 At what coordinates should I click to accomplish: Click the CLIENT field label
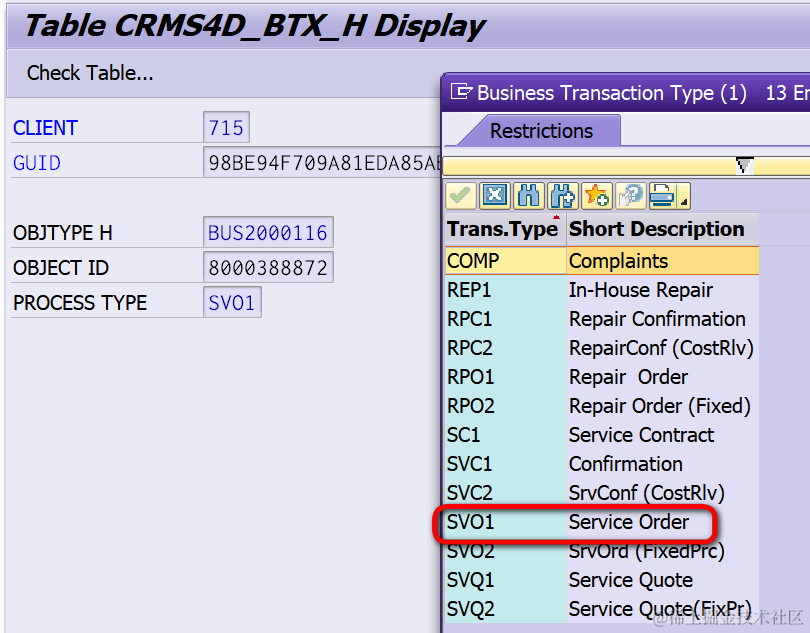click(45, 128)
